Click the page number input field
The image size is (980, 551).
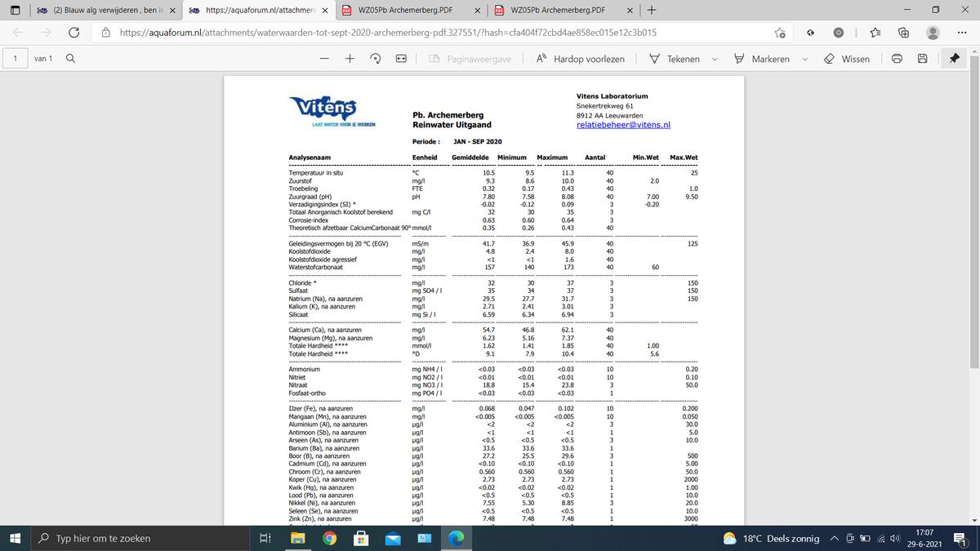(14, 59)
